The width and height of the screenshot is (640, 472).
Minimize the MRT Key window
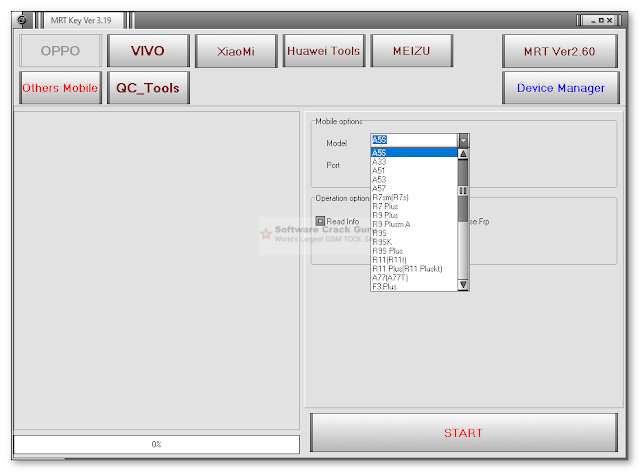click(x=593, y=20)
